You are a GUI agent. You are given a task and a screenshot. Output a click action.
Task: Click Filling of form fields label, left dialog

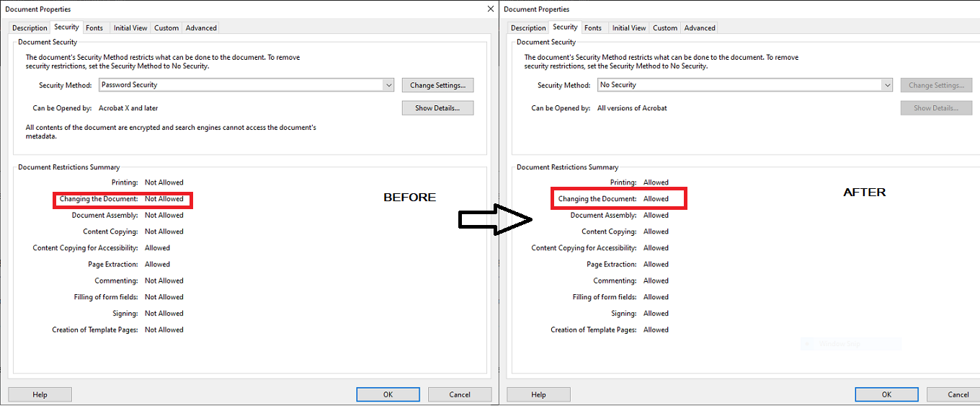coord(106,297)
